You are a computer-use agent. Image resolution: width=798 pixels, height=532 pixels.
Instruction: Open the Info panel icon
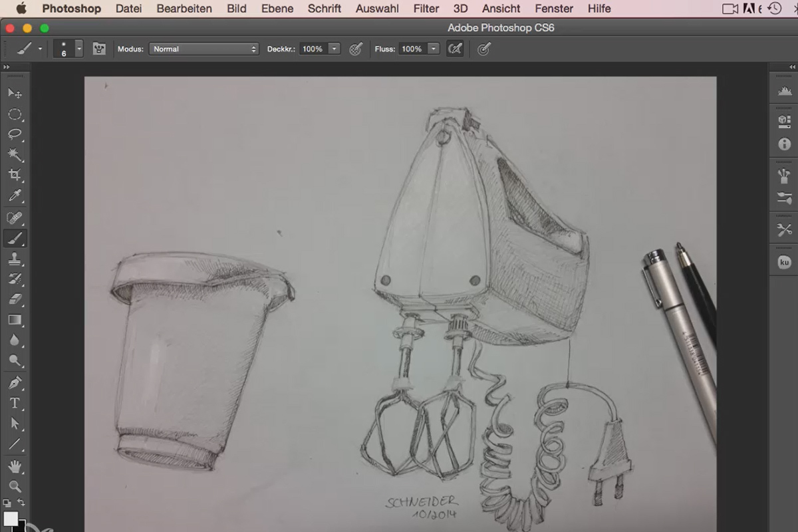[x=784, y=144]
